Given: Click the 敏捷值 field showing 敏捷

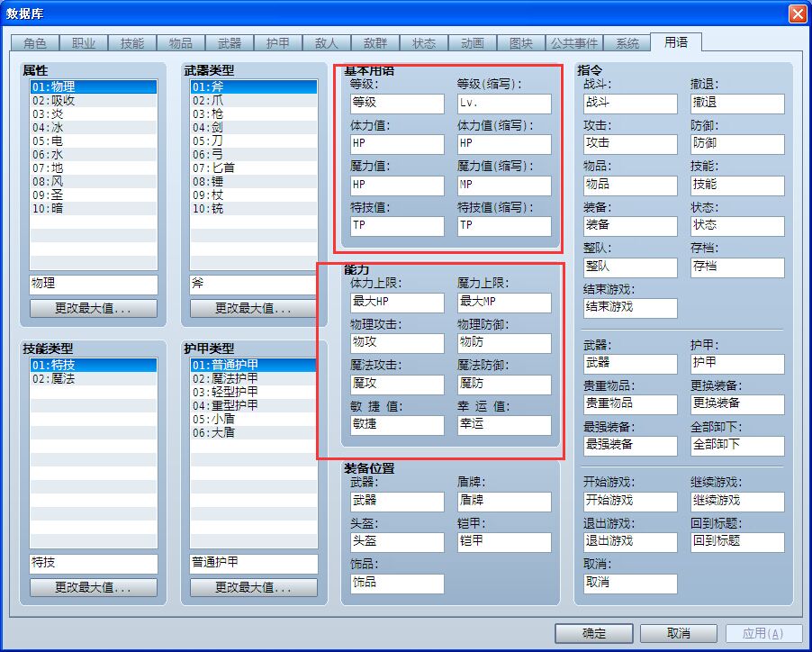Looking at the screenshot, I should pos(397,425).
